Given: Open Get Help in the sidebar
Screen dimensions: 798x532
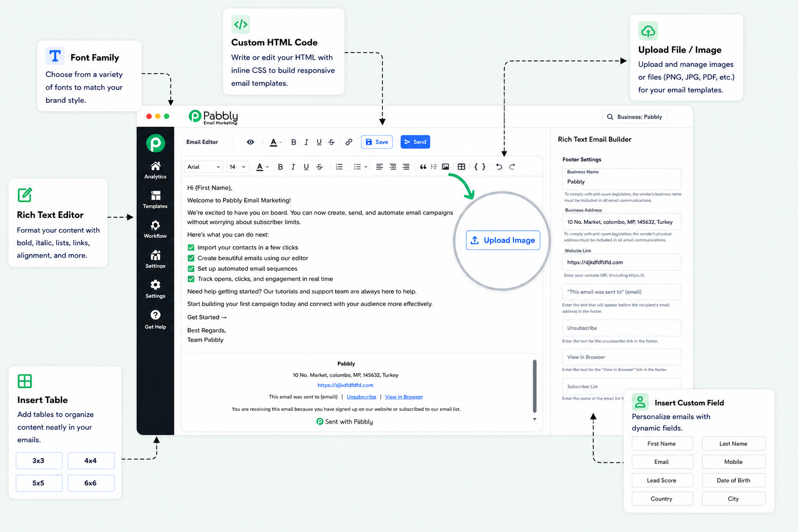Looking at the screenshot, I should point(155,320).
